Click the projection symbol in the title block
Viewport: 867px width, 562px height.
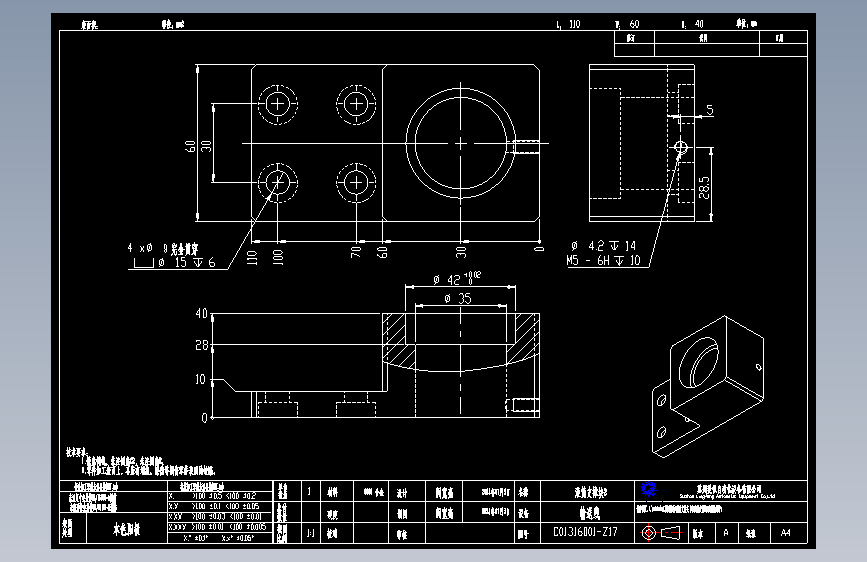pos(661,533)
